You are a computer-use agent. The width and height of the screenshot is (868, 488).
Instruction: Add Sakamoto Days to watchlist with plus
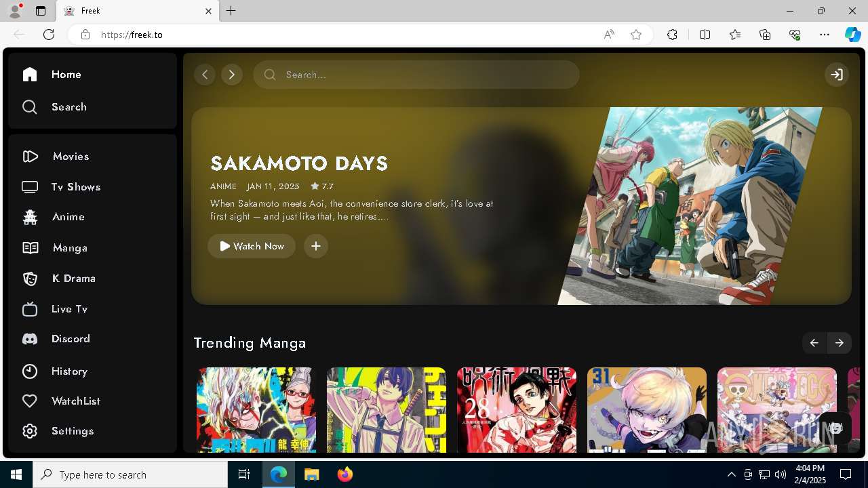316,246
